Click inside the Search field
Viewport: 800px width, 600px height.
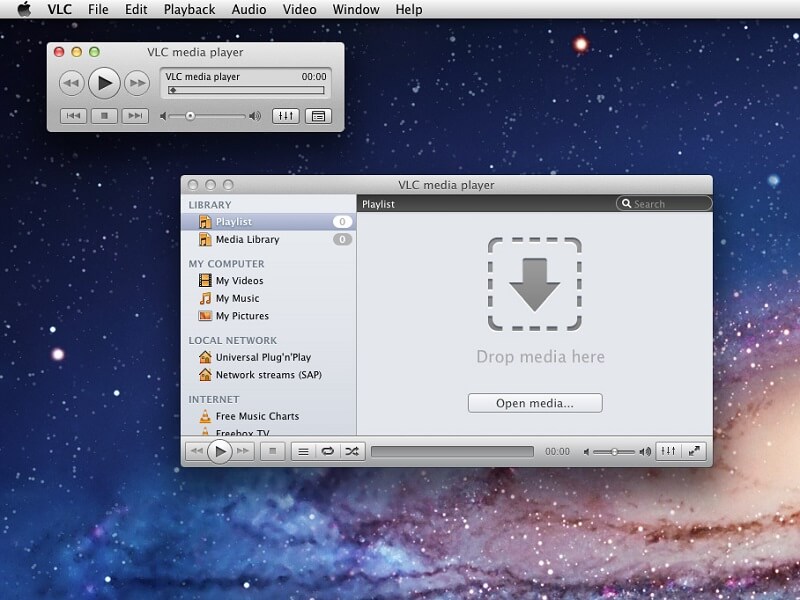665,203
